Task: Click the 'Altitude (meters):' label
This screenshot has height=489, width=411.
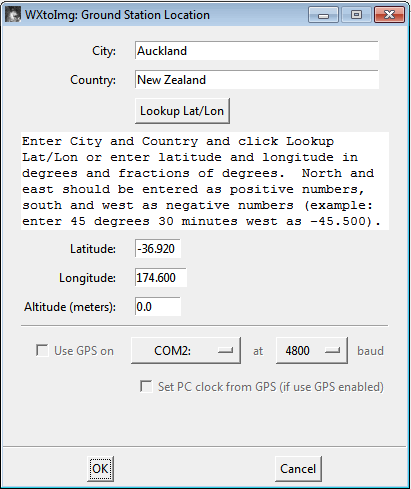Action: (x=70, y=307)
